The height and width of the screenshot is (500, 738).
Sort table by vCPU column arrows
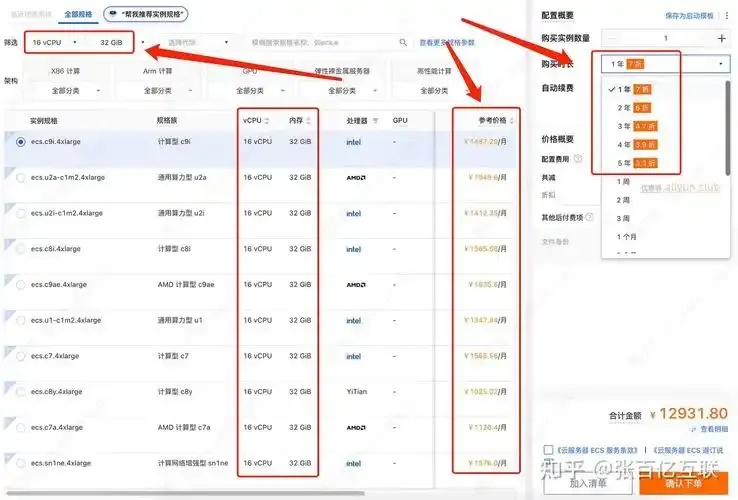[266, 121]
